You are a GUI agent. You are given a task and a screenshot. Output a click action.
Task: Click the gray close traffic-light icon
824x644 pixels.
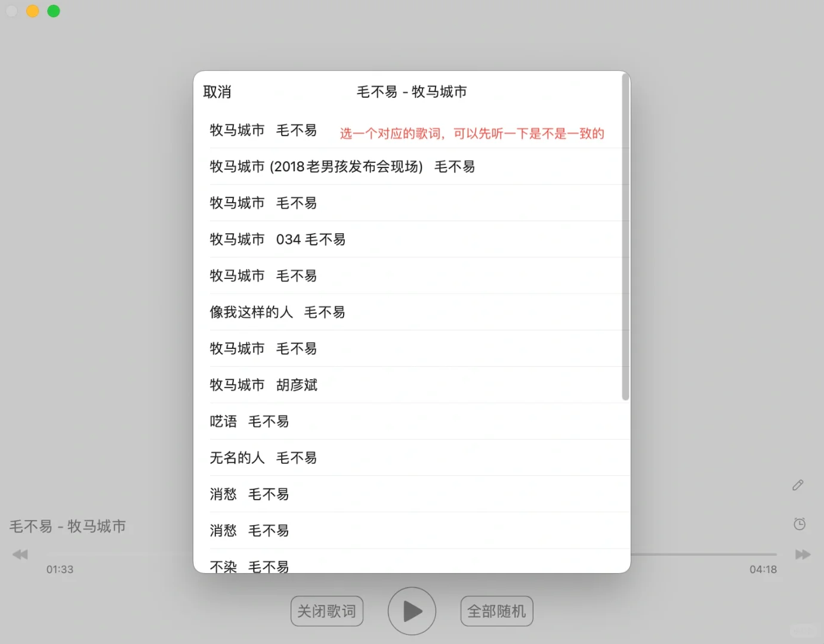coord(11,11)
